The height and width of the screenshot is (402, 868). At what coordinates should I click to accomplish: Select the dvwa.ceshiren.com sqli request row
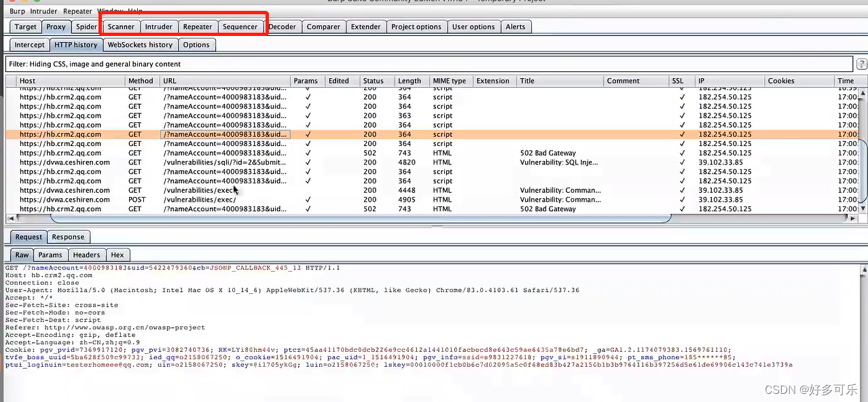click(x=432, y=162)
